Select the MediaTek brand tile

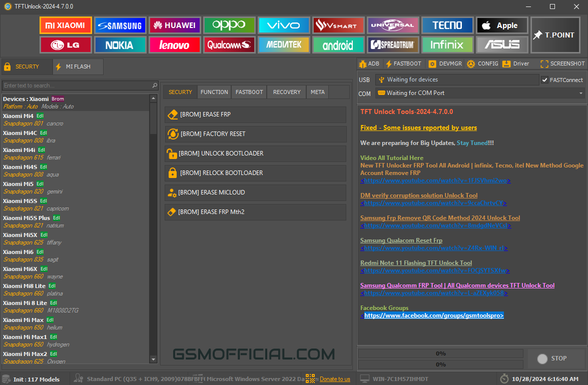tap(283, 44)
